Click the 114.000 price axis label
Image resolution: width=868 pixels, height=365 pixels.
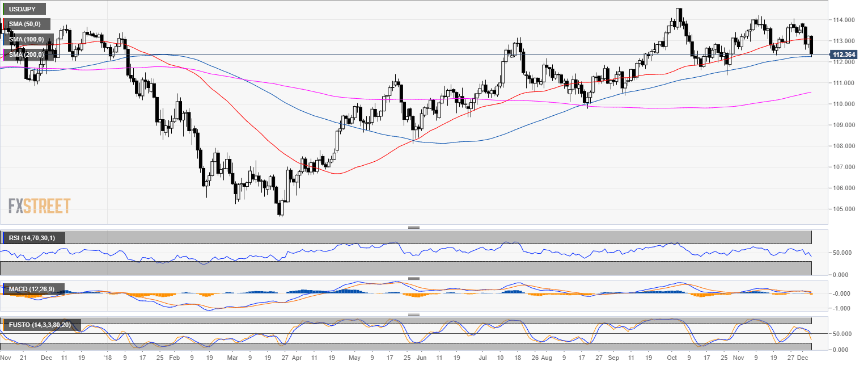click(843, 20)
